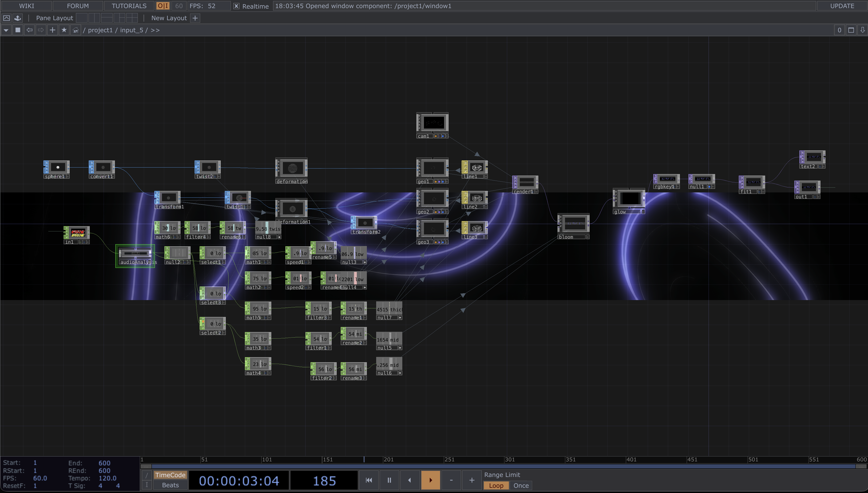Open the pane type dropdown arrow
Screen dimensions: 868x493
pos(6,30)
